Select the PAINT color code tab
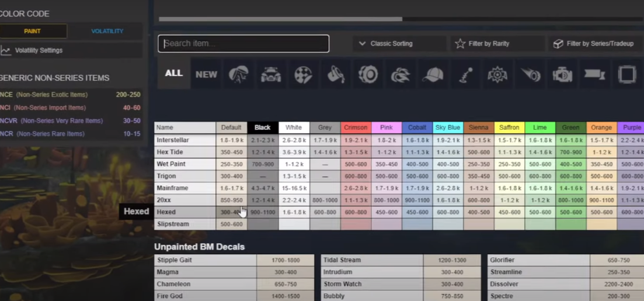The width and height of the screenshot is (644, 301). [x=33, y=31]
